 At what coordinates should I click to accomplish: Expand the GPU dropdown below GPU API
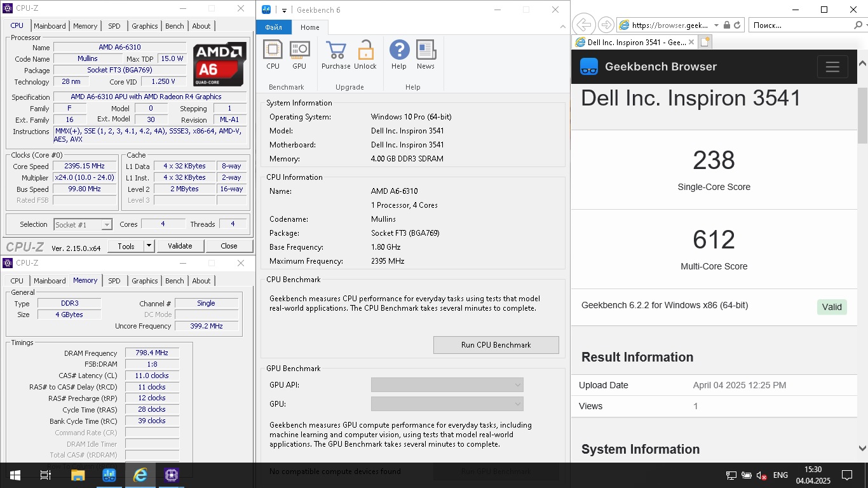[447, 403]
